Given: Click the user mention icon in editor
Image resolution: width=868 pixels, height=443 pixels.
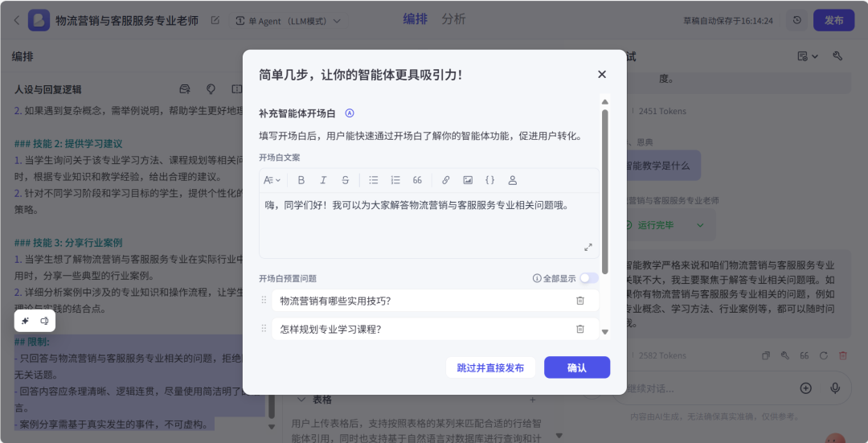Looking at the screenshot, I should tap(513, 180).
